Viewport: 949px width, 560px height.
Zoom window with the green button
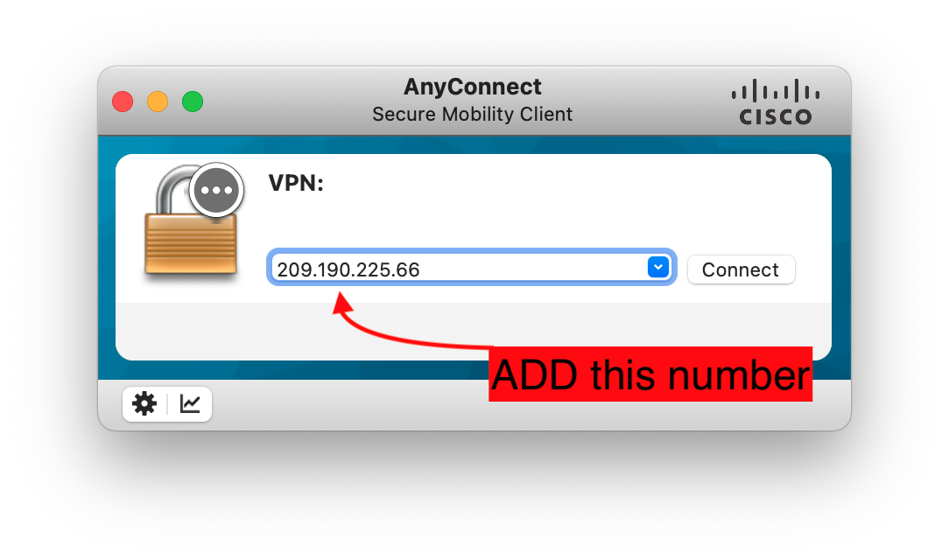193,101
